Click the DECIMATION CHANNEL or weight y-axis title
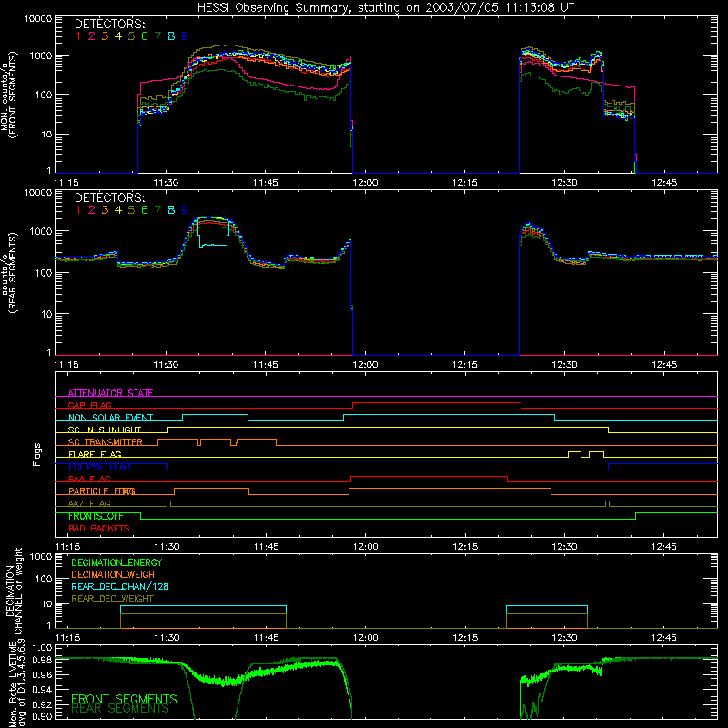The height and width of the screenshot is (728, 728). (14, 591)
